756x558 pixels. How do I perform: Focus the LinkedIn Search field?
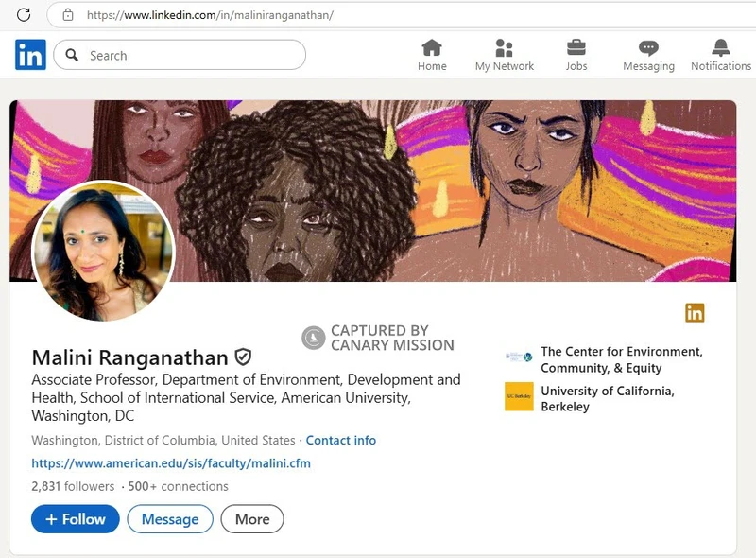coord(180,55)
